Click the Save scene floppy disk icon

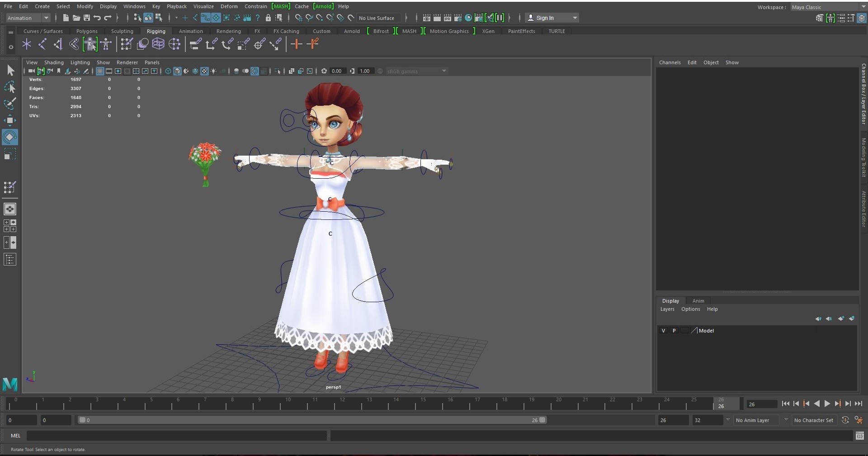87,18
